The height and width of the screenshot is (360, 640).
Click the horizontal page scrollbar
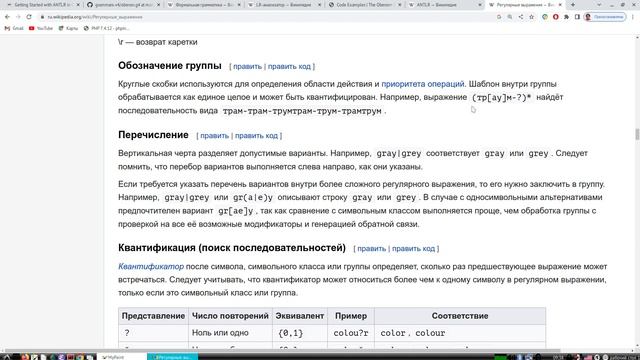click(282, 351)
